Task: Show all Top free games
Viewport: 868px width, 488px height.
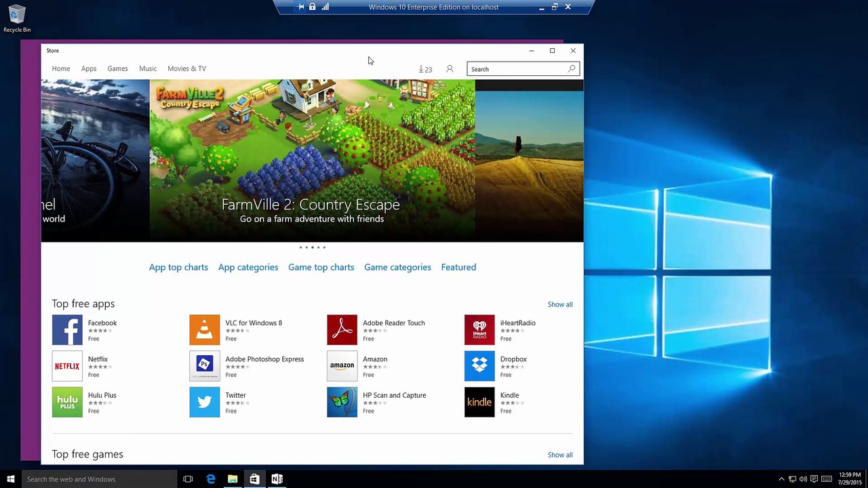Action: click(x=560, y=455)
